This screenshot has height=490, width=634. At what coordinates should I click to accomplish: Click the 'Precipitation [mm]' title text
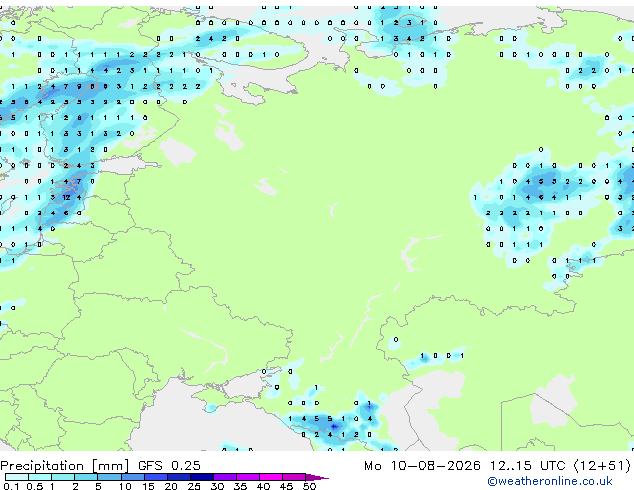tap(64, 466)
